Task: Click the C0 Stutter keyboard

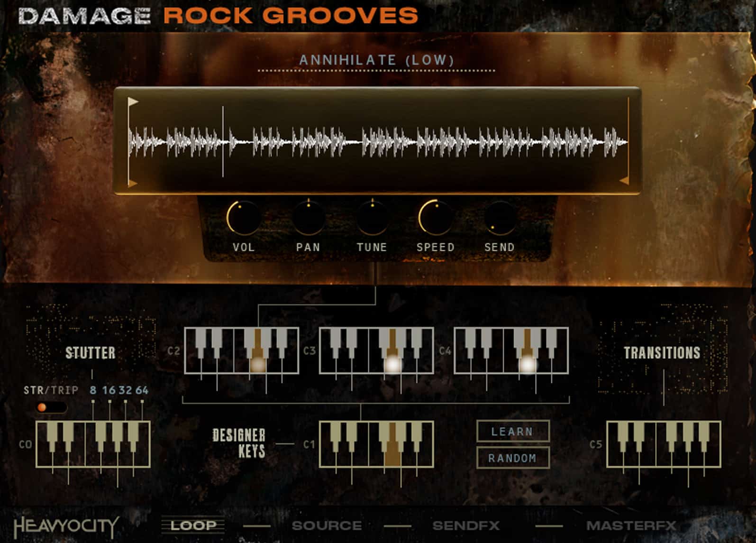Action: (x=93, y=444)
